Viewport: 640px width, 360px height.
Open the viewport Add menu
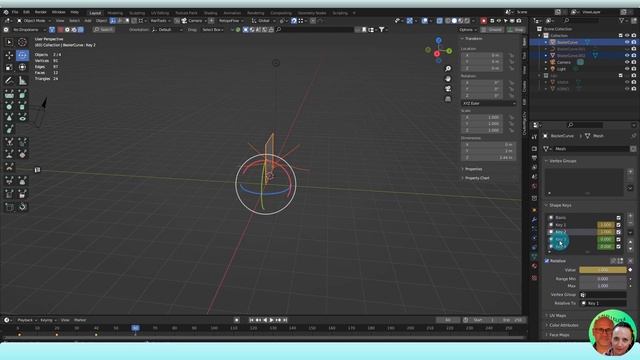click(88, 20)
